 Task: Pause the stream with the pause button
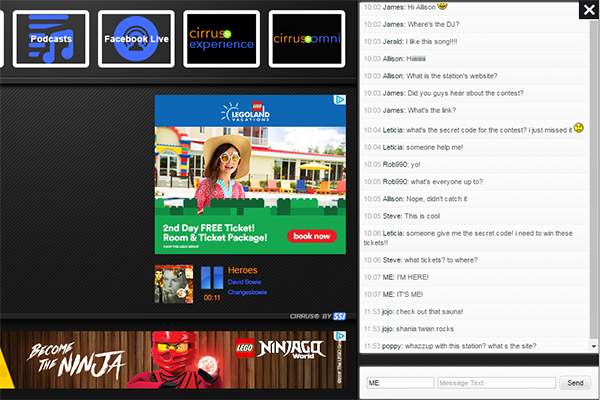click(212, 278)
